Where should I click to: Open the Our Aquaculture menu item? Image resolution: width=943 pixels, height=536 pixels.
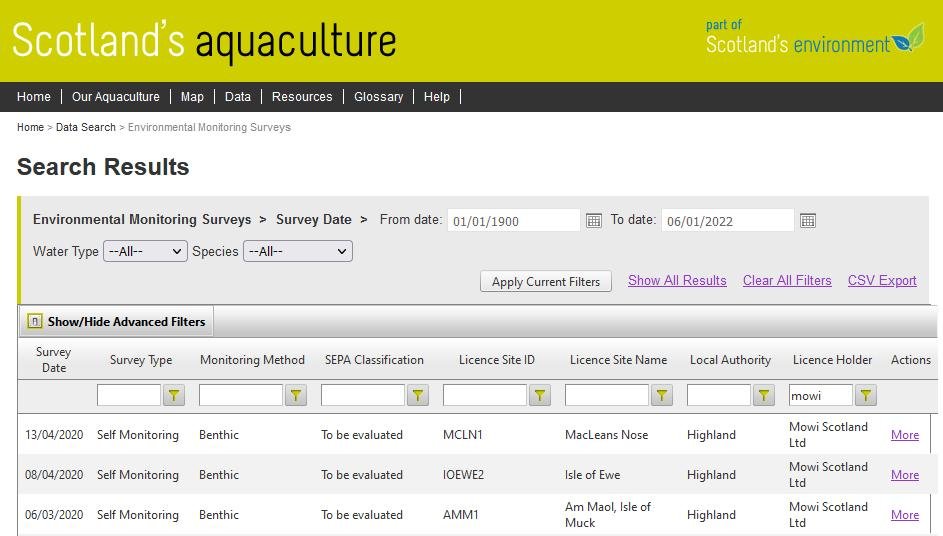(x=115, y=97)
